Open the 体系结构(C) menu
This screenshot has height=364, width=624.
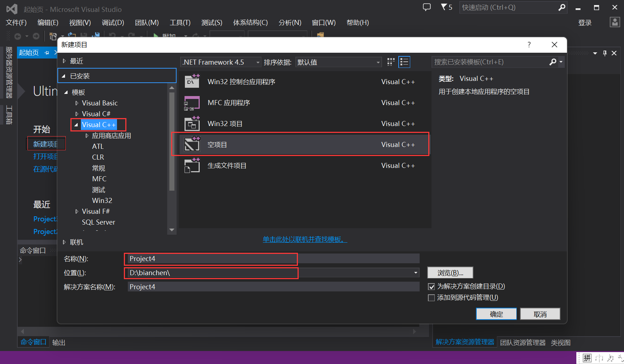[x=251, y=23]
